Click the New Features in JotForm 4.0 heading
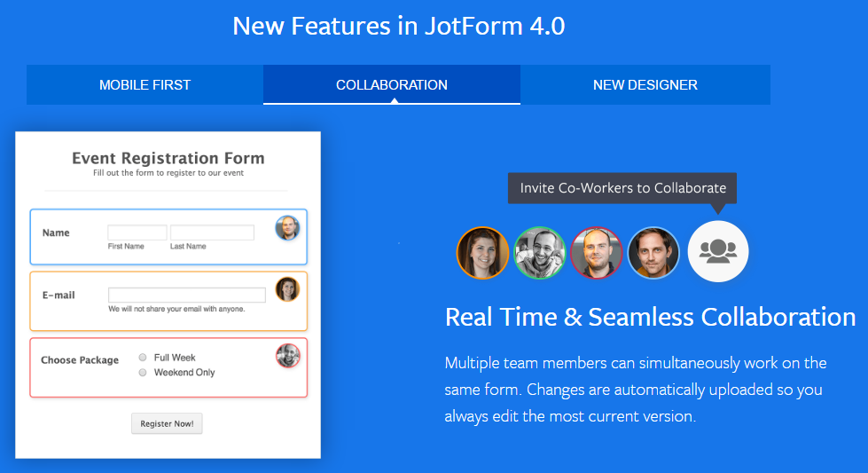The width and height of the screenshot is (868, 473). coord(399,26)
